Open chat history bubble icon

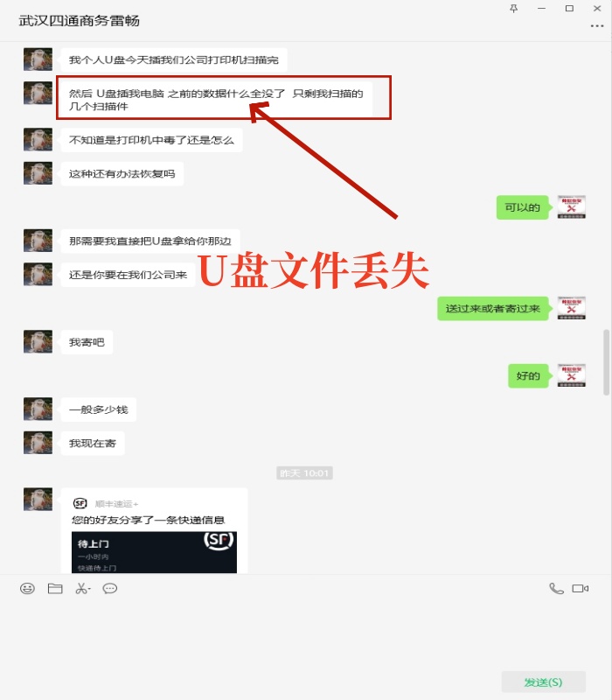tap(110, 588)
